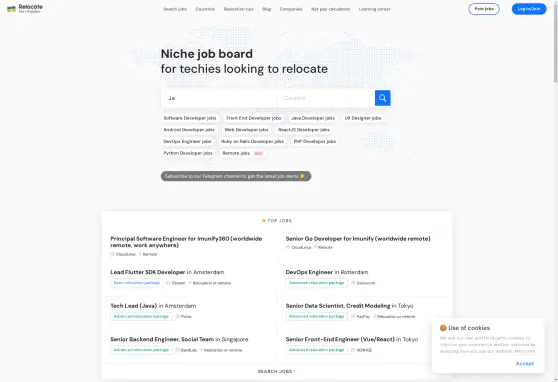Click the Post jobs button

click(x=484, y=9)
